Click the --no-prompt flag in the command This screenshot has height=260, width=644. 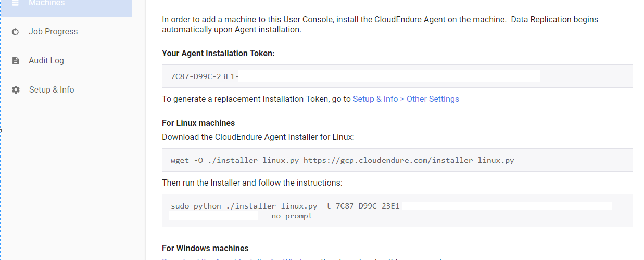(287, 216)
